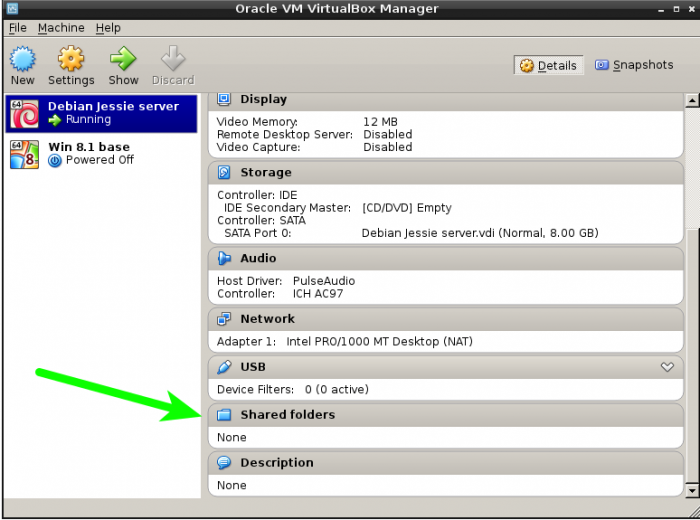Screen dimensions: 700x520
Task: Click the Network section icon
Action: (x=224, y=319)
